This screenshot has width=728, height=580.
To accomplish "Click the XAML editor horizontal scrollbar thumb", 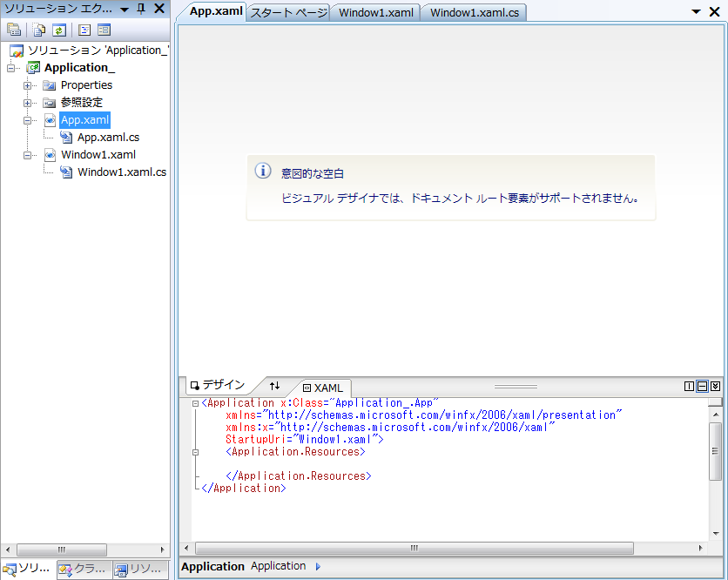I will [415, 549].
